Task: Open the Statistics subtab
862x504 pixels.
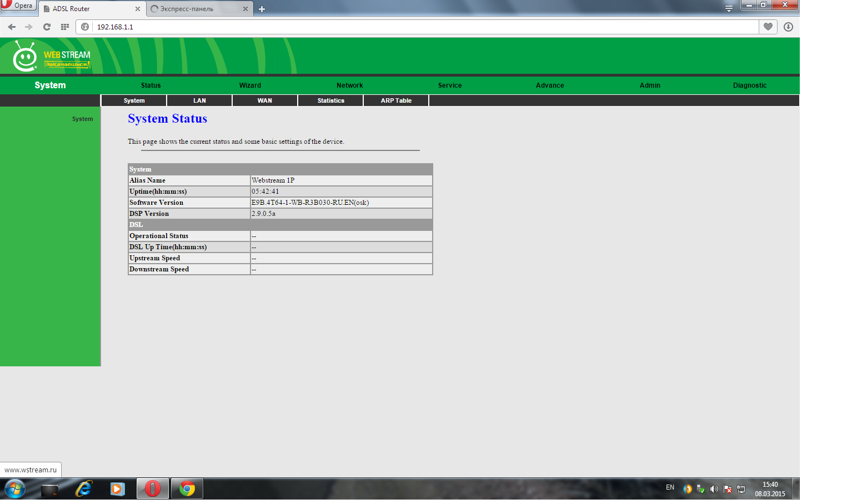Action: (331, 100)
